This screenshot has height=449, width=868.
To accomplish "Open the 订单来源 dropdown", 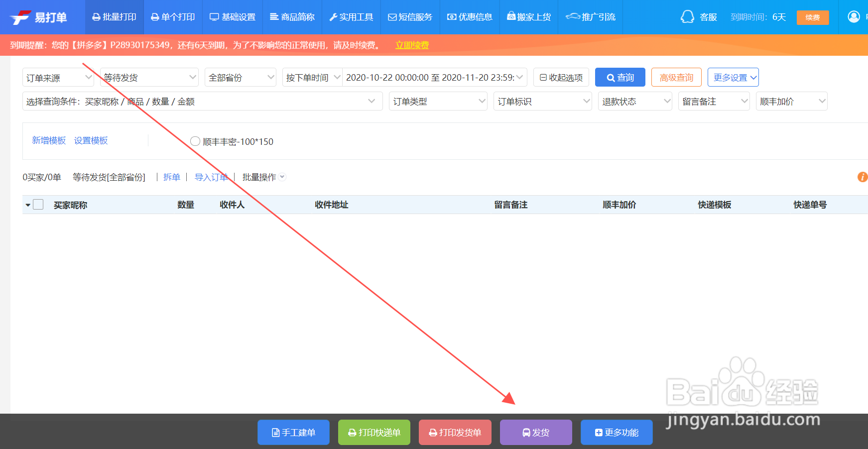I will point(58,77).
